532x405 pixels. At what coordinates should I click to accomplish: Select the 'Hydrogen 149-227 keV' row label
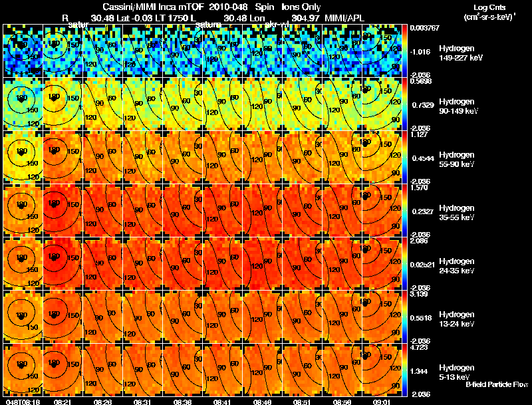point(461,53)
